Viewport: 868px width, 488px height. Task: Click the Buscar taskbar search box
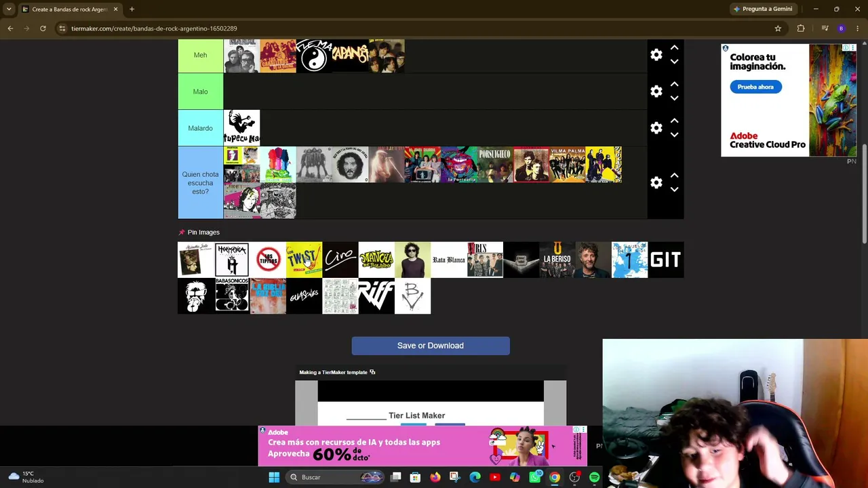pyautogui.click(x=335, y=477)
